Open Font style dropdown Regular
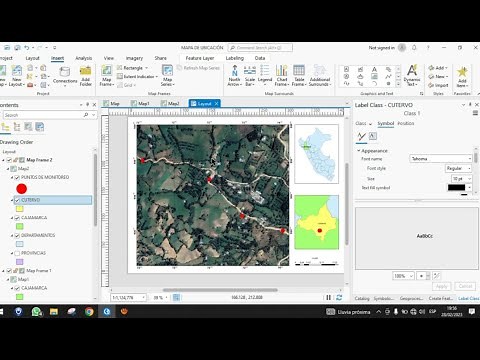The image size is (480, 360). tap(458, 168)
